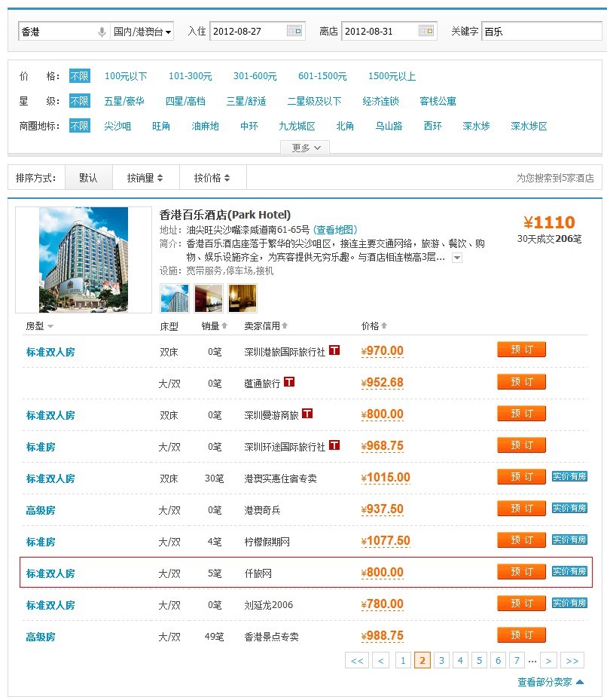This screenshot has height=700, width=607.
Task: Filter by 客栈公寓 type
Action: click(438, 101)
